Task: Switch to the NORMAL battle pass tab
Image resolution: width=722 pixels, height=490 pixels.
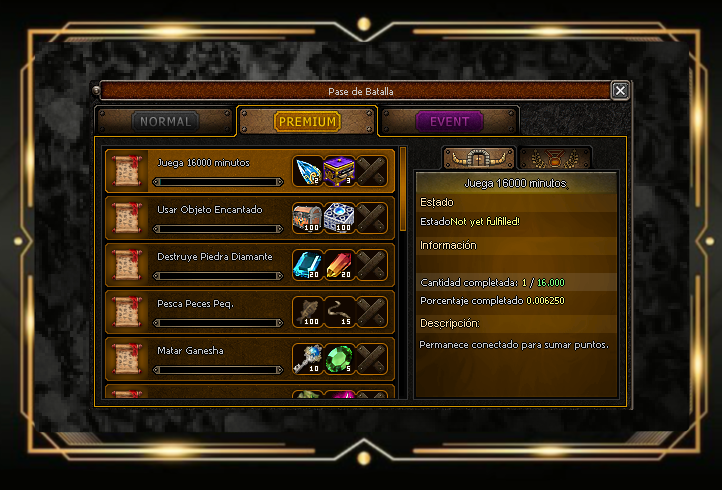Action: tap(165, 122)
